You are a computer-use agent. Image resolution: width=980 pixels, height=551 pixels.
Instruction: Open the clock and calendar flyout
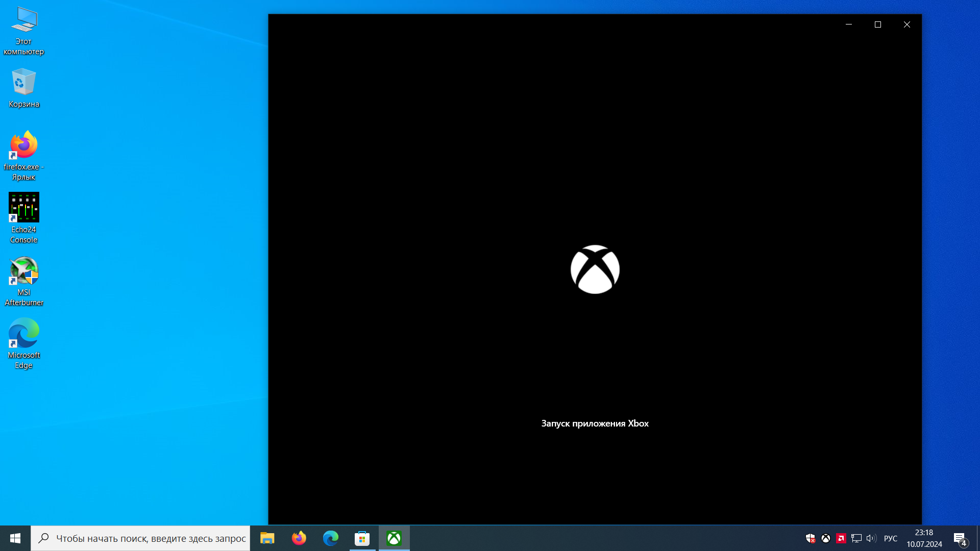point(924,538)
